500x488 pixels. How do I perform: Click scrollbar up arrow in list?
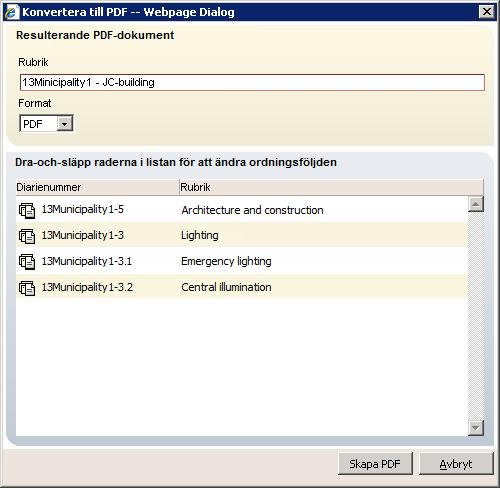pos(476,204)
